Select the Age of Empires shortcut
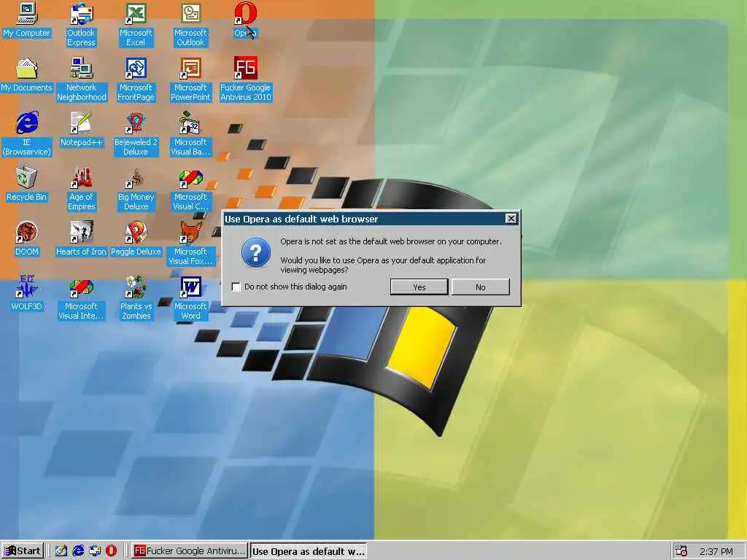 (82, 189)
